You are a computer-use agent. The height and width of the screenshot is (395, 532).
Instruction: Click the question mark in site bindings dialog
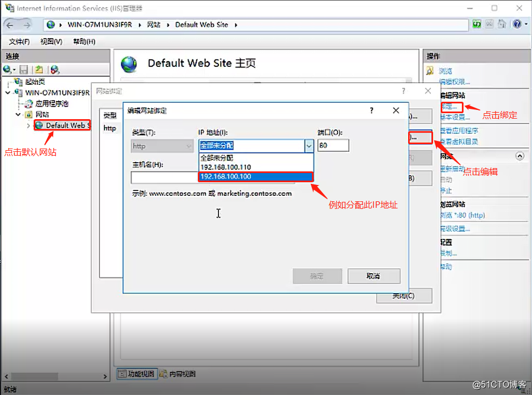(x=403, y=91)
